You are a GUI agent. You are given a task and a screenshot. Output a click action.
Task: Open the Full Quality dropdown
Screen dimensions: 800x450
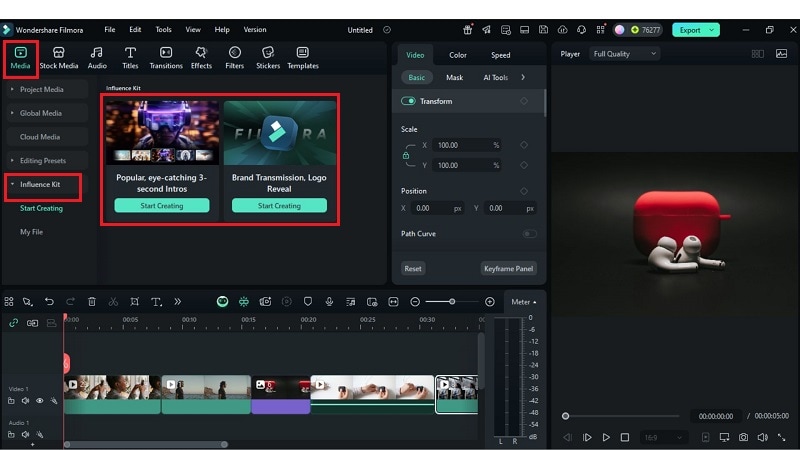pos(624,54)
